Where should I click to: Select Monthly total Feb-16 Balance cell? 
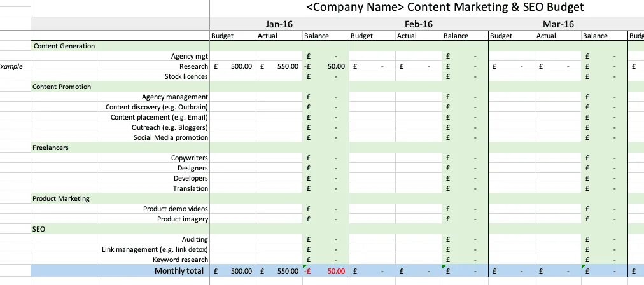[465, 271]
